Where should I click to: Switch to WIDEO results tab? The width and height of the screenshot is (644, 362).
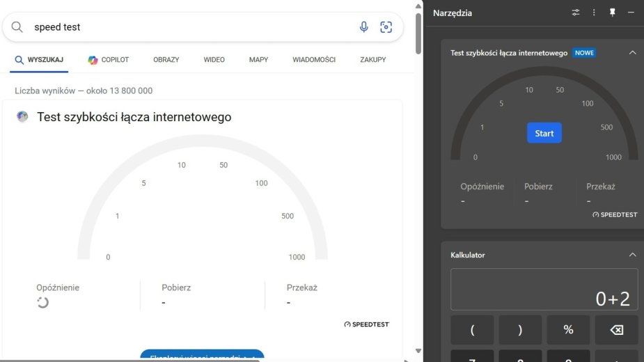214,60
